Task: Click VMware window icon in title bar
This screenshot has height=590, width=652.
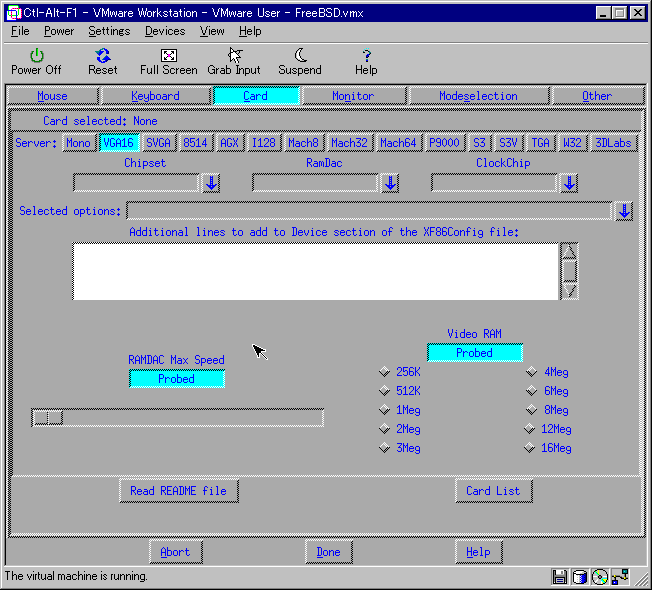Action: click(x=14, y=13)
